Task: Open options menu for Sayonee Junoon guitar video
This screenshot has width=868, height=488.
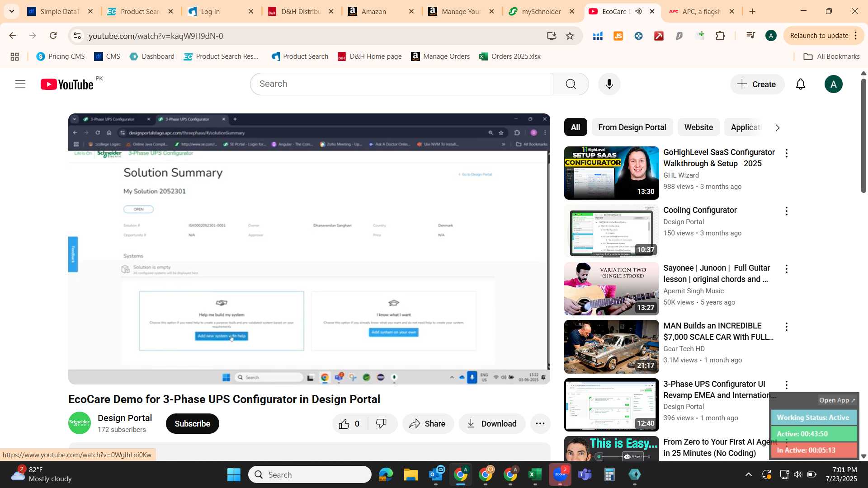Action: click(x=786, y=269)
